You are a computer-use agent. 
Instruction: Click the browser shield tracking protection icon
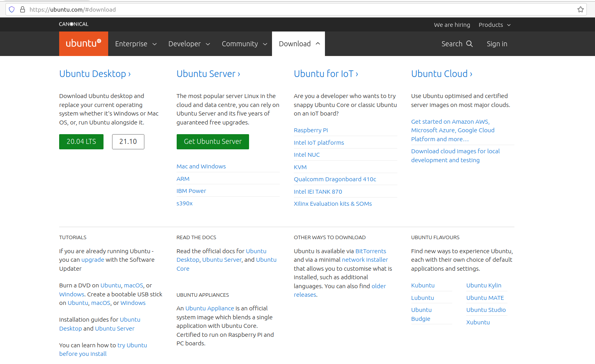(12, 9)
